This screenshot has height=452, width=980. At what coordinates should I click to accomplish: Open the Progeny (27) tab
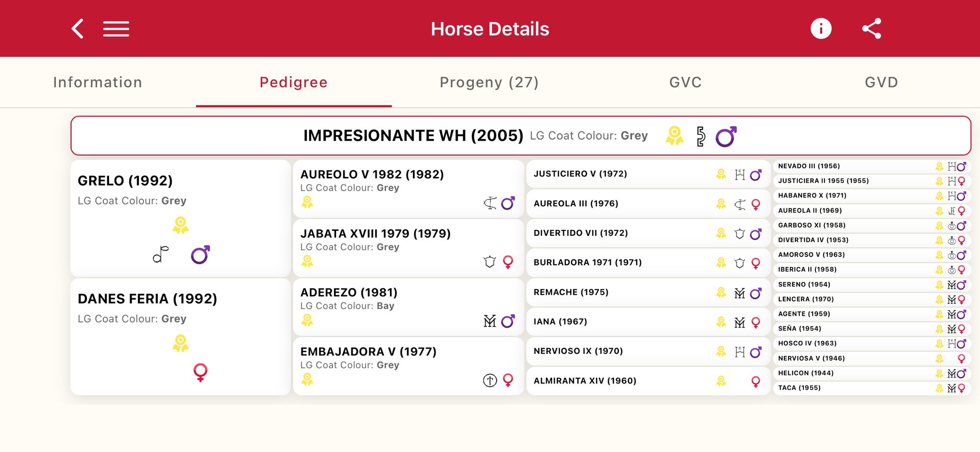pos(489,82)
